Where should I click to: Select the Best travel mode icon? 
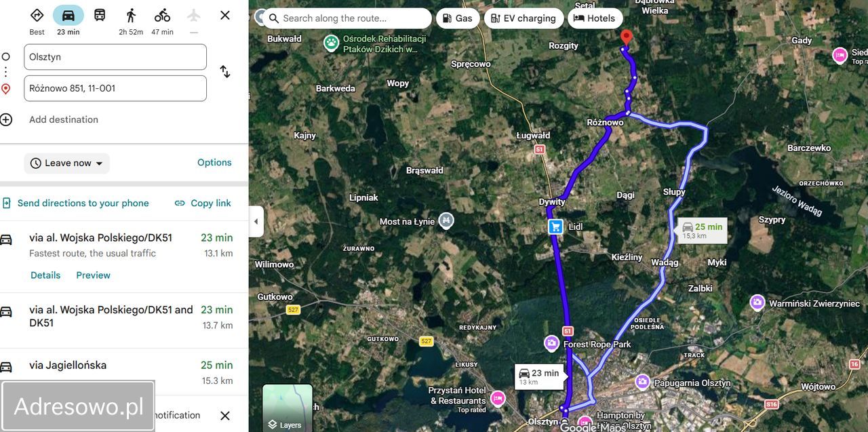click(x=37, y=16)
